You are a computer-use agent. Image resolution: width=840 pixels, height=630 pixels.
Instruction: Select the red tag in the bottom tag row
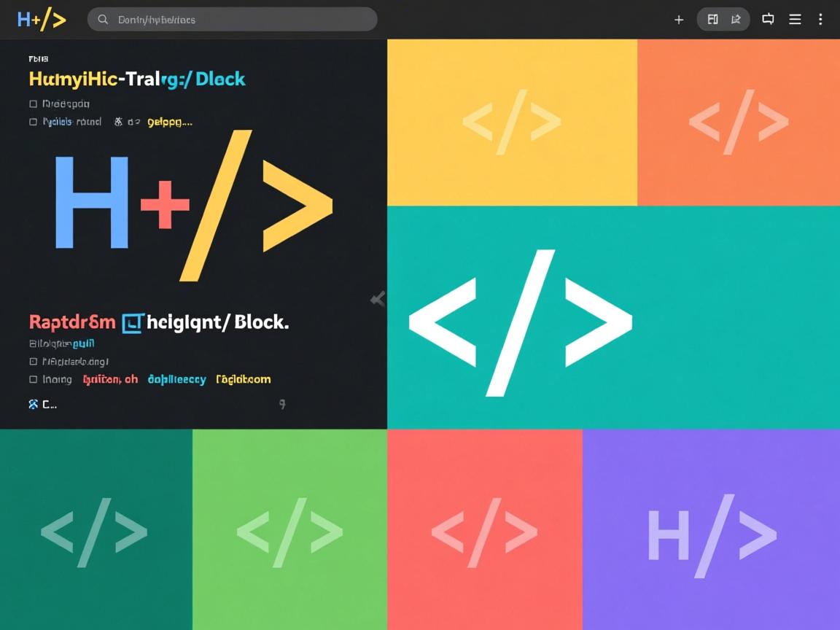tap(110, 379)
